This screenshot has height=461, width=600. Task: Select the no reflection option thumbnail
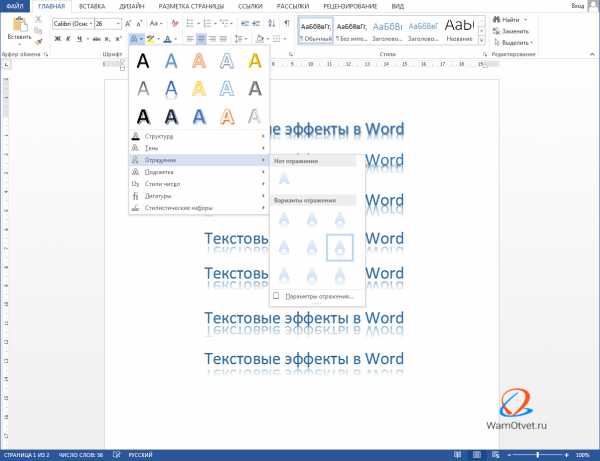[284, 179]
